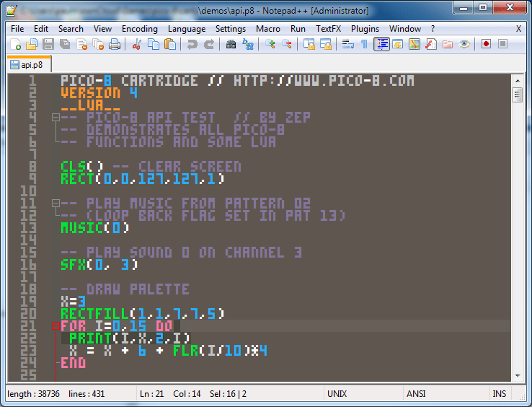This screenshot has height=407, width=532.
Task: Click the vertical scrollbar thumb
Action: (518, 95)
